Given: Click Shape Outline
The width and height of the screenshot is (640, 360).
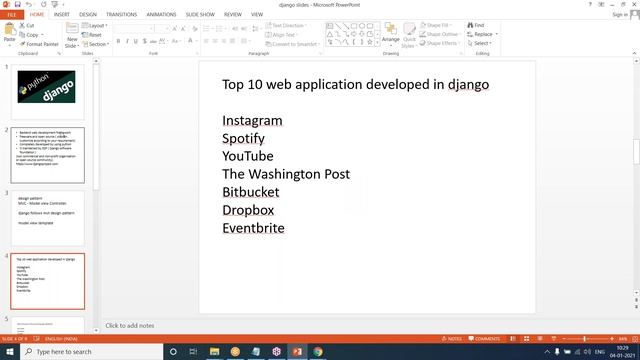Looking at the screenshot, I should pos(440,34).
